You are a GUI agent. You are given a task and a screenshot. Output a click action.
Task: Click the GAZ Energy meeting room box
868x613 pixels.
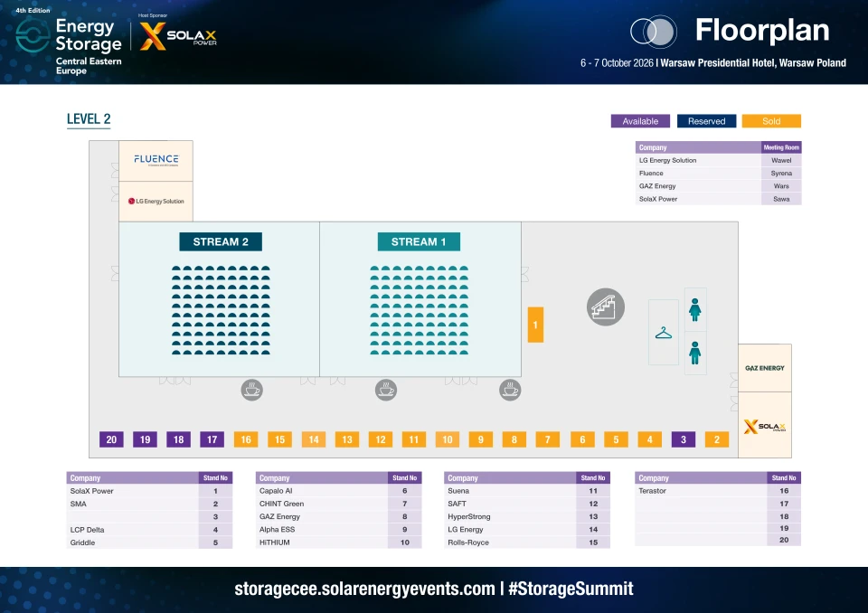coord(765,368)
